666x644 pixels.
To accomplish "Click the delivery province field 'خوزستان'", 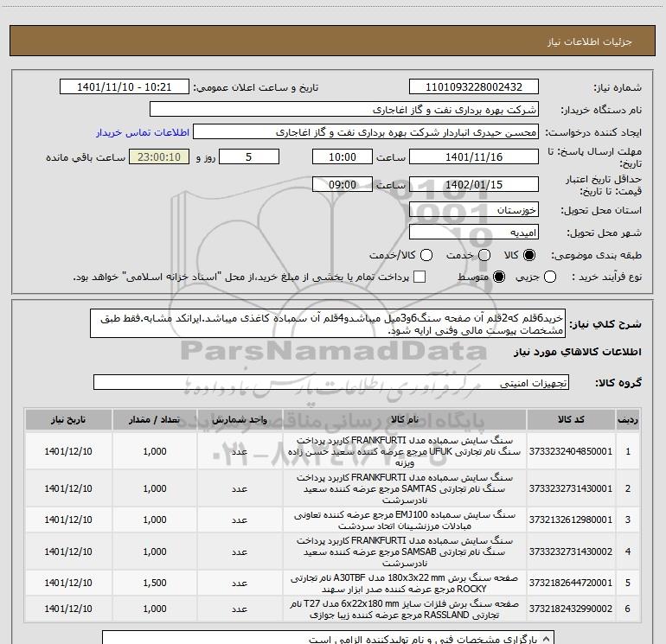I will (x=474, y=210).
